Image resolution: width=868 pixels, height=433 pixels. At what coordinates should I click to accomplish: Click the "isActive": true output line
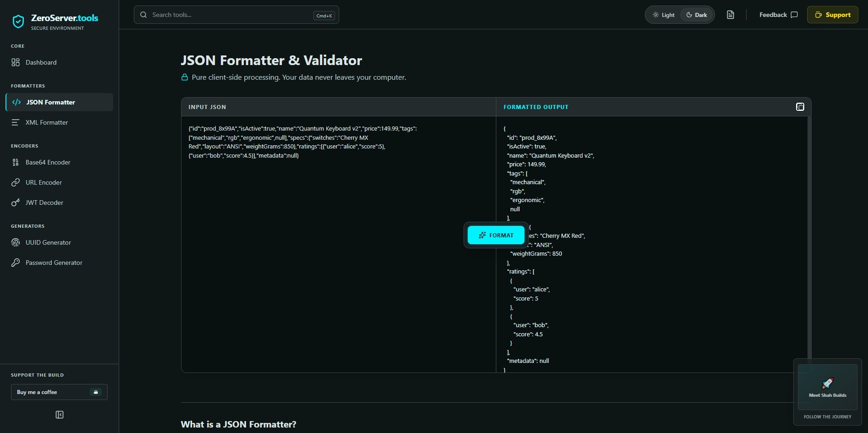pos(527,146)
